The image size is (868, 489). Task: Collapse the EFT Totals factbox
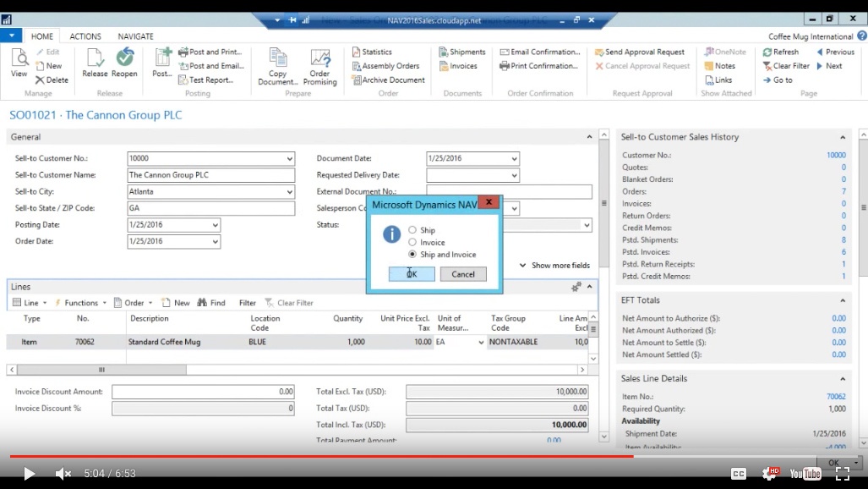pos(843,300)
